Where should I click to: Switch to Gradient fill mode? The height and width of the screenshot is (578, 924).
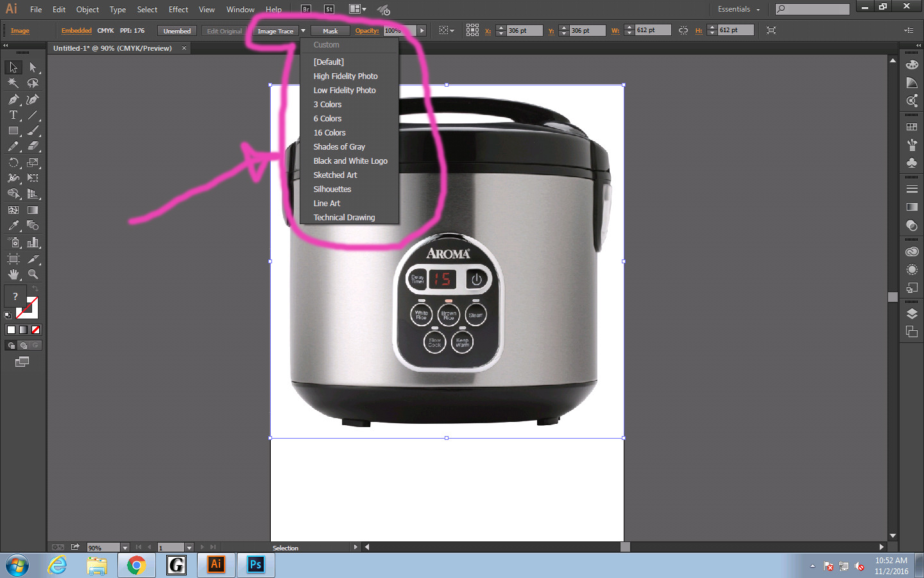(23, 329)
